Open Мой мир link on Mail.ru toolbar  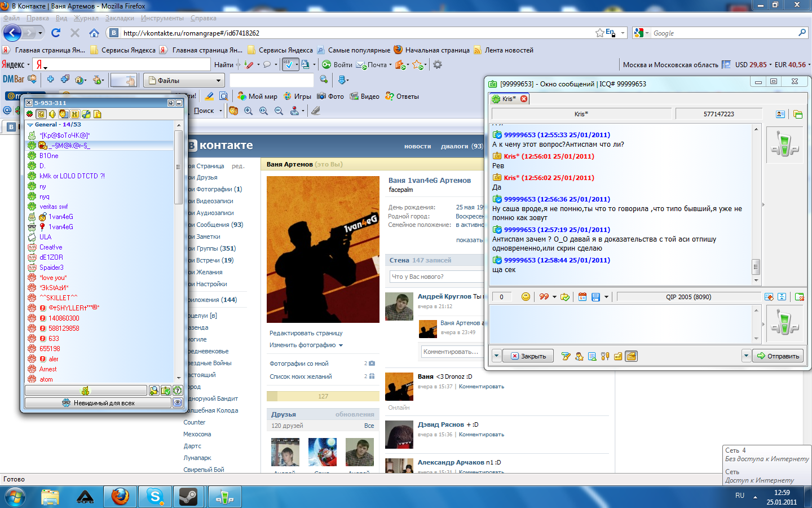pyautogui.click(x=258, y=97)
